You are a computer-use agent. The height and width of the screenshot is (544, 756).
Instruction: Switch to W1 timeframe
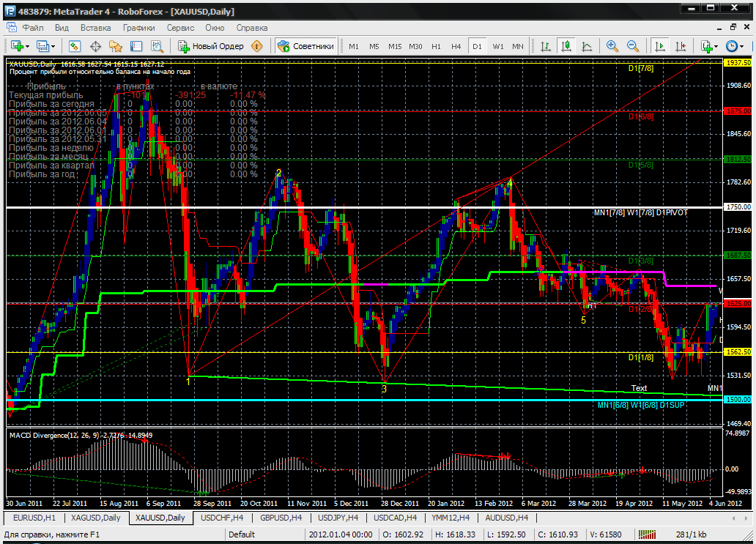pyautogui.click(x=498, y=46)
